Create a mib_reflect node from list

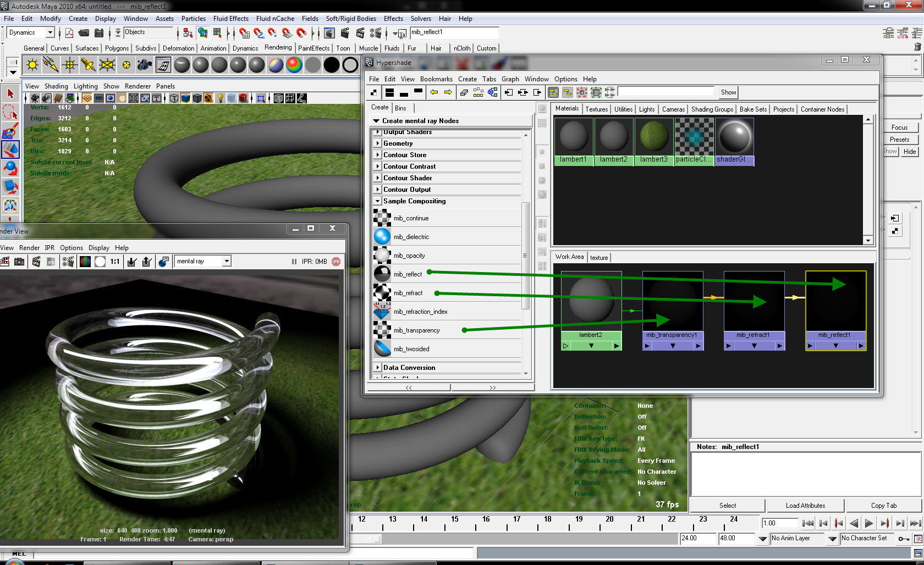coord(408,274)
